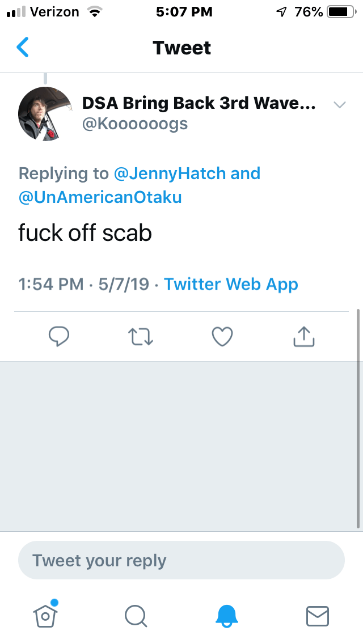Image resolution: width=363 pixels, height=644 pixels.
Task: Tap the @Koooooogs handle
Action: point(135,124)
